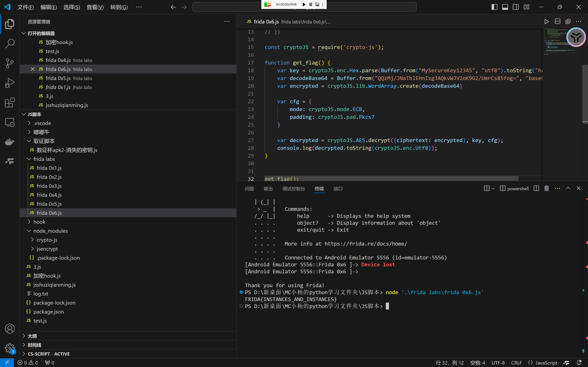Open the Run and Debug view
Viewport: 588px width, 367px height.
pyautogui.click(x=10, y=83)
